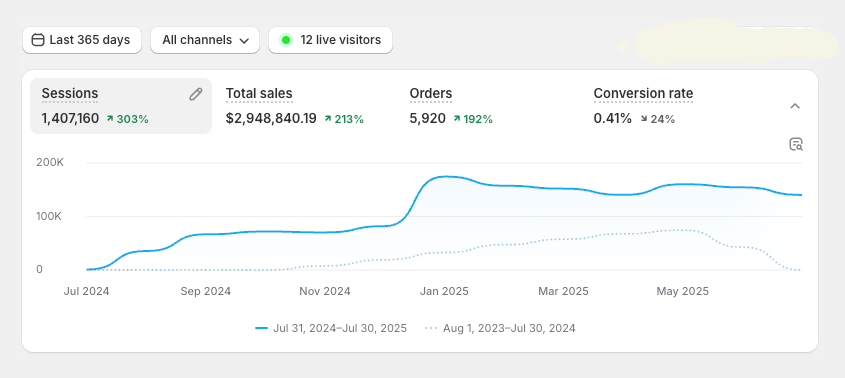Click the 213% total sales change indicator
The image size is (845, 378).
click(344, 119)
